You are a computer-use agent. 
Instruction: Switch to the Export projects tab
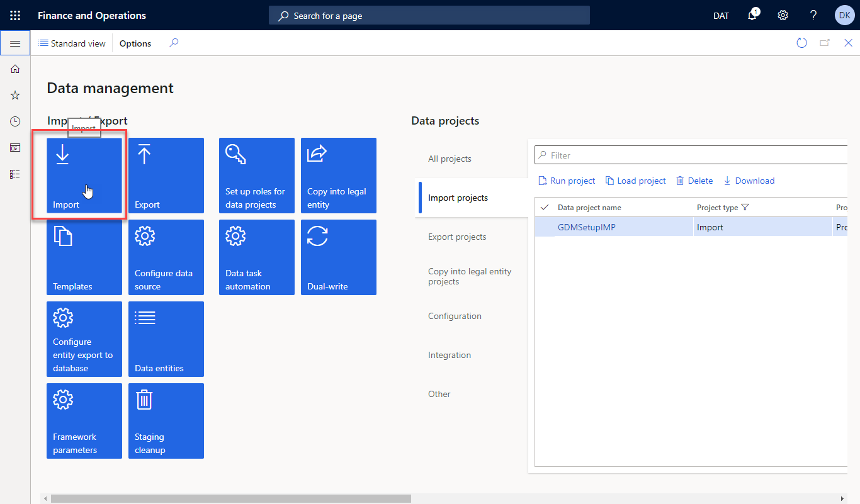coord(457,237)
